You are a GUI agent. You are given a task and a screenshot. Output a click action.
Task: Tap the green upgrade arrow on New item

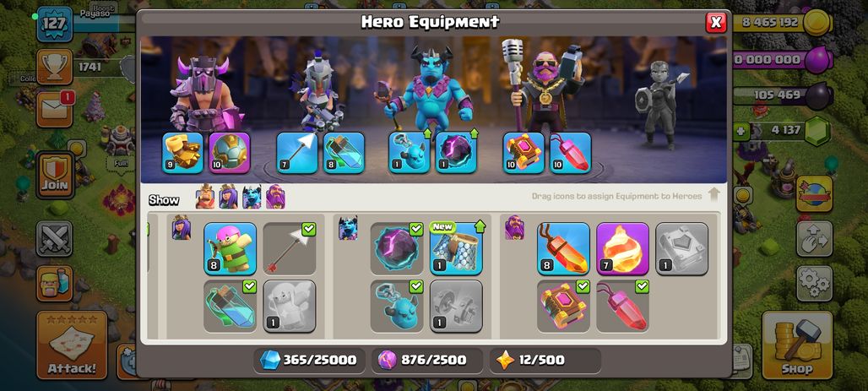(480, 226)
